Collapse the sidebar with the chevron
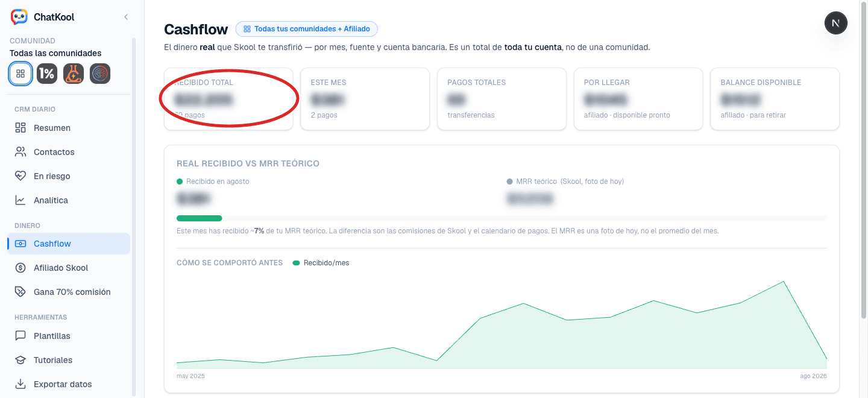This screenshot has height=398, width=868. click(x=126, y=17)
